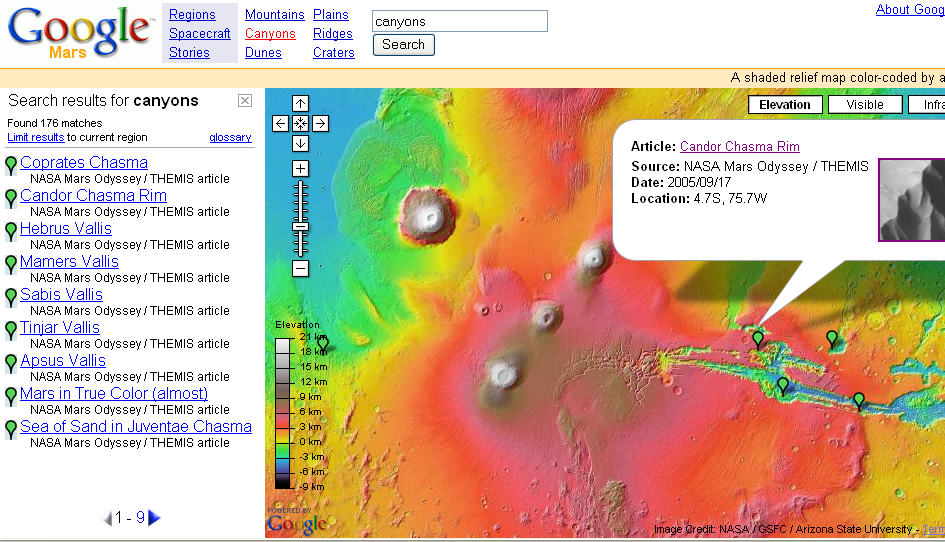Click Limit results link
945x542 pixels.
[36, 137]
